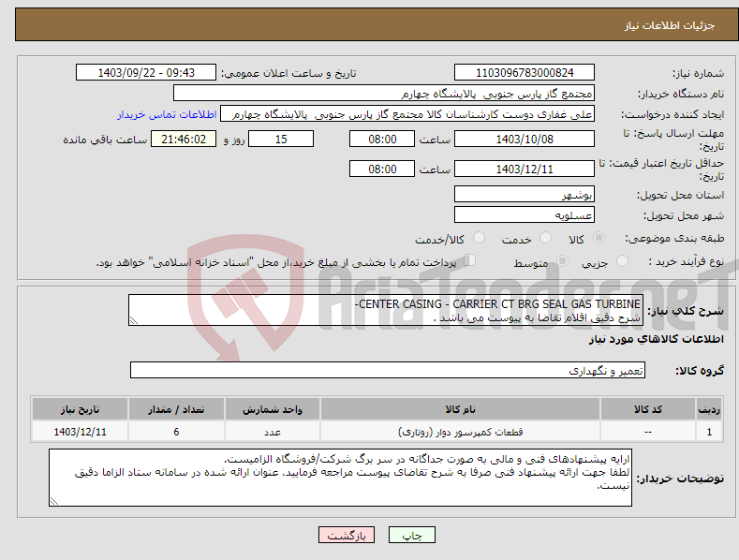Click the unit cell عدد
The height and width of the screenshot is (560, 739).
[x=273, y=432]
